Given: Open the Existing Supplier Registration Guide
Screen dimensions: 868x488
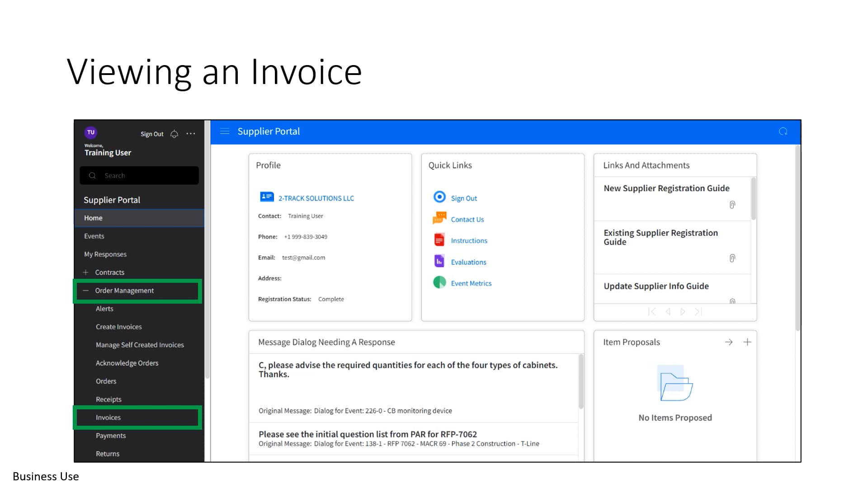Looking at the screenshot, I should pyautogui.click(x=660, y=237).
